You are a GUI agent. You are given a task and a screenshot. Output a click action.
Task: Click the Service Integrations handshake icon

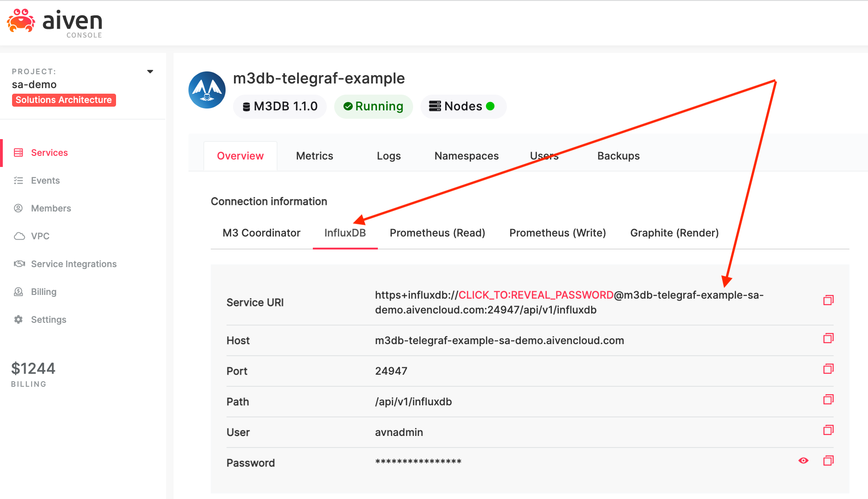tap(19, 264)
